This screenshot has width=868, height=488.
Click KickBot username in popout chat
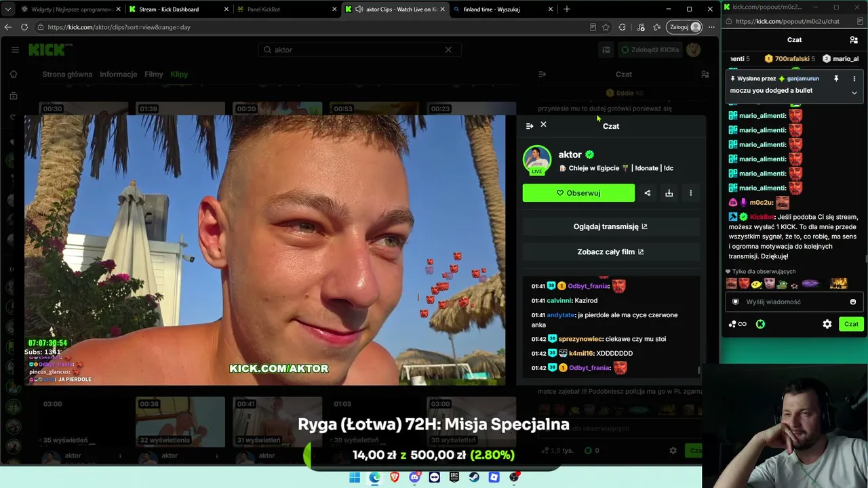[x=762, y=217]
